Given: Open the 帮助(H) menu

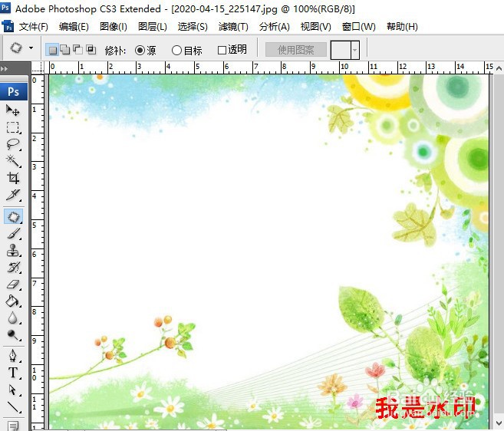Looking at the screenshot, I should [402, 27].
